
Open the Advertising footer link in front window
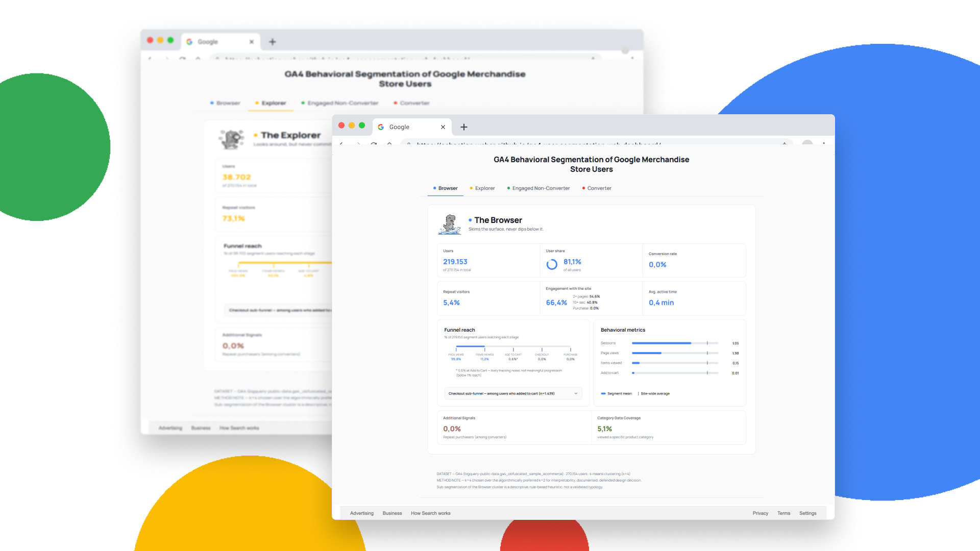click(362, 513)
